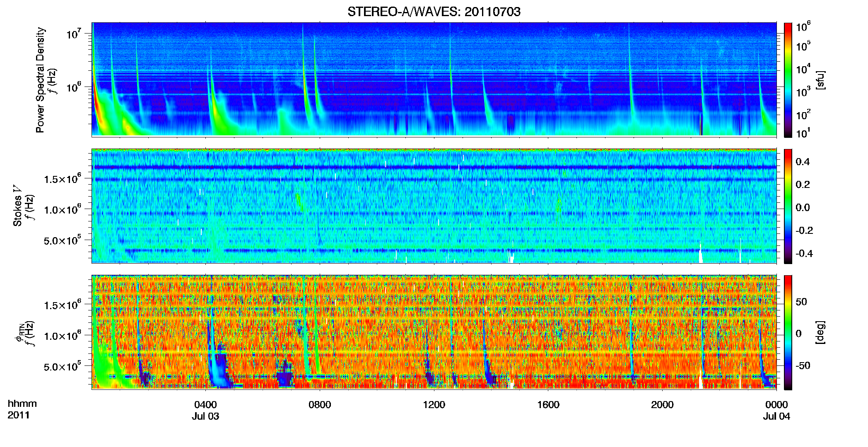Click the "0800" time axis label

320,405
